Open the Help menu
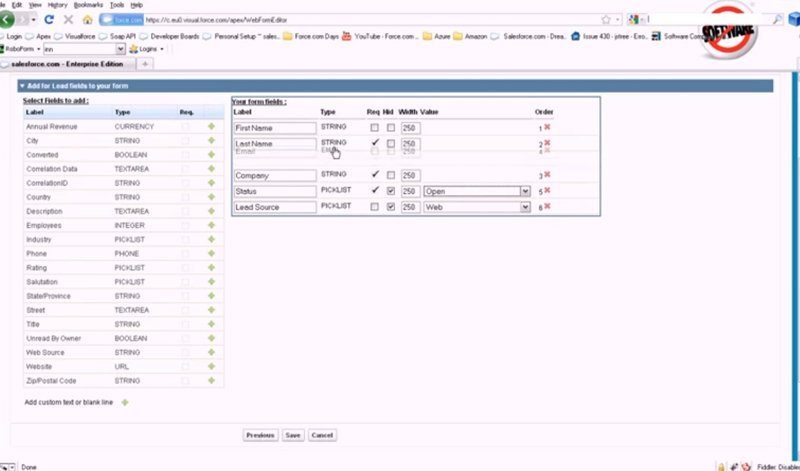Screen dimensions: 800x471 click(136, 5)
